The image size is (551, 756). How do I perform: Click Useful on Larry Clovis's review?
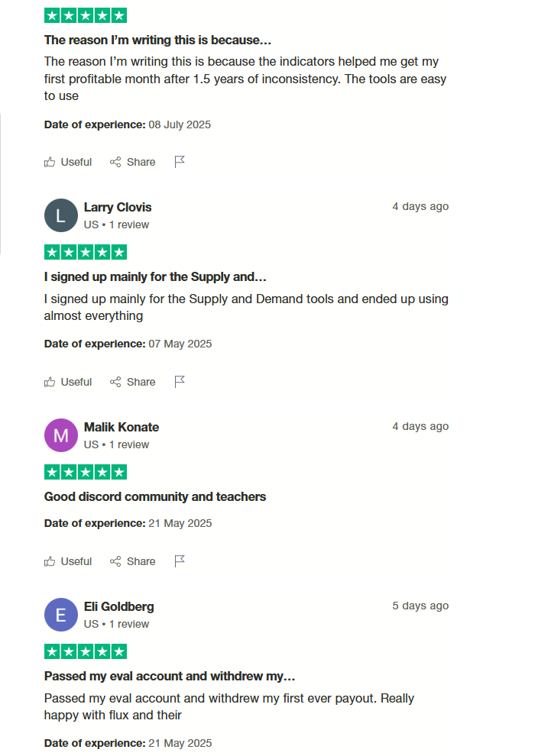pos(68,382)
